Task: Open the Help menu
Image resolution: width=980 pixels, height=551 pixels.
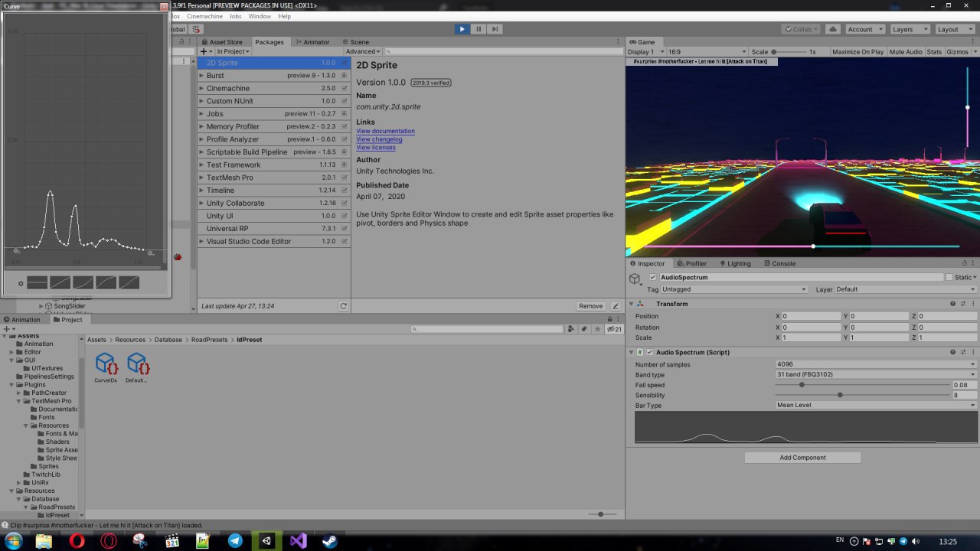Action: click(x=284, y=16)
